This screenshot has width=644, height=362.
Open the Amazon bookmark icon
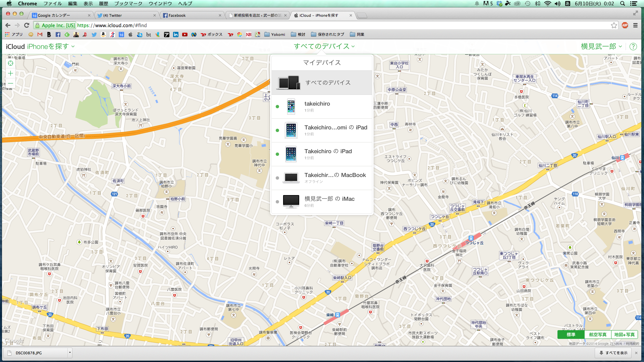[103, 35]
